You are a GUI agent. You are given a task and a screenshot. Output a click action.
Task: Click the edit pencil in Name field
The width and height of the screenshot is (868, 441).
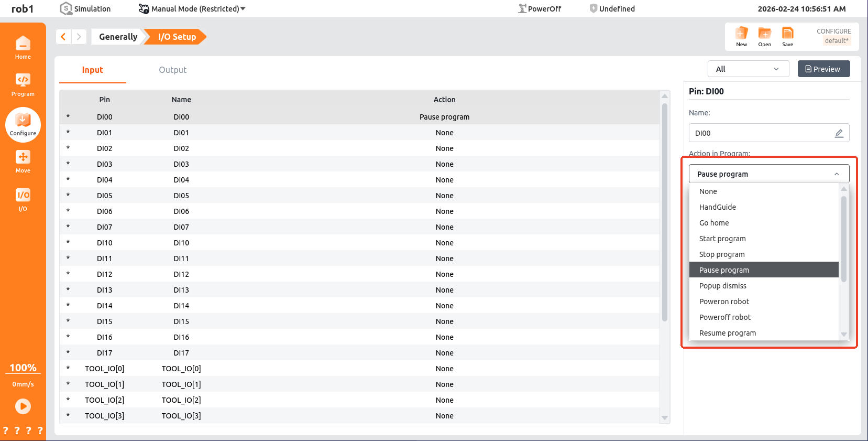tap(839, 133)
